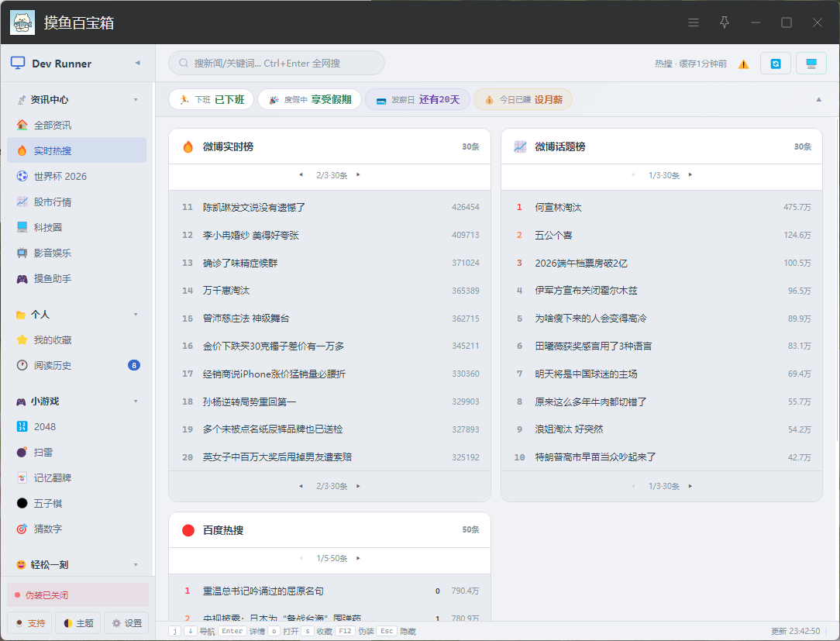
Task: Select 股市行情 in the sidebar
Action: click(77, 202)
